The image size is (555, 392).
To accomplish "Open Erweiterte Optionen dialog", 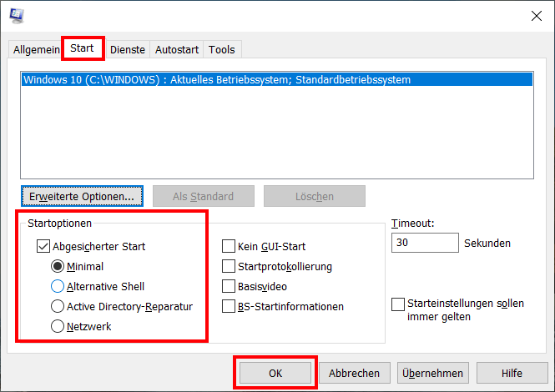I will (82, 196).
